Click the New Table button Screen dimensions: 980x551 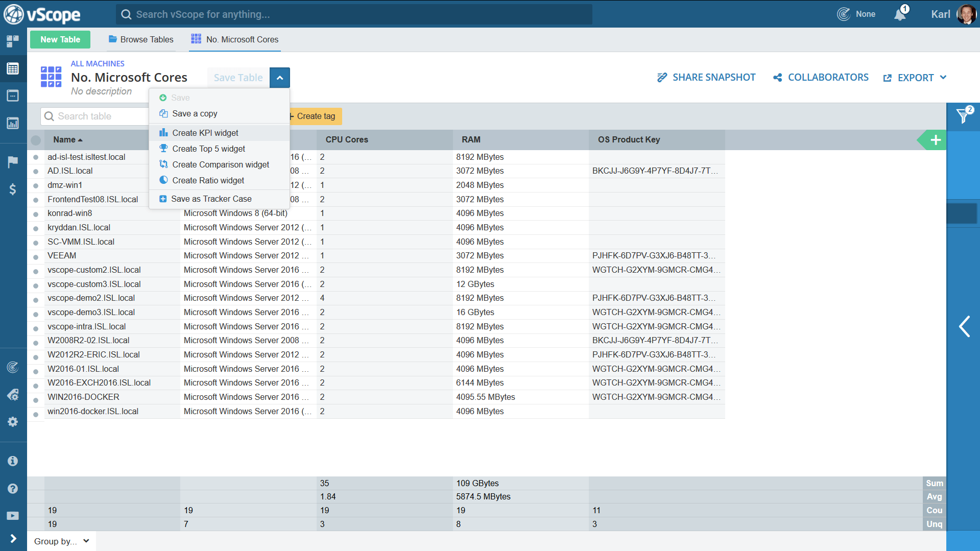click(60, 39)
